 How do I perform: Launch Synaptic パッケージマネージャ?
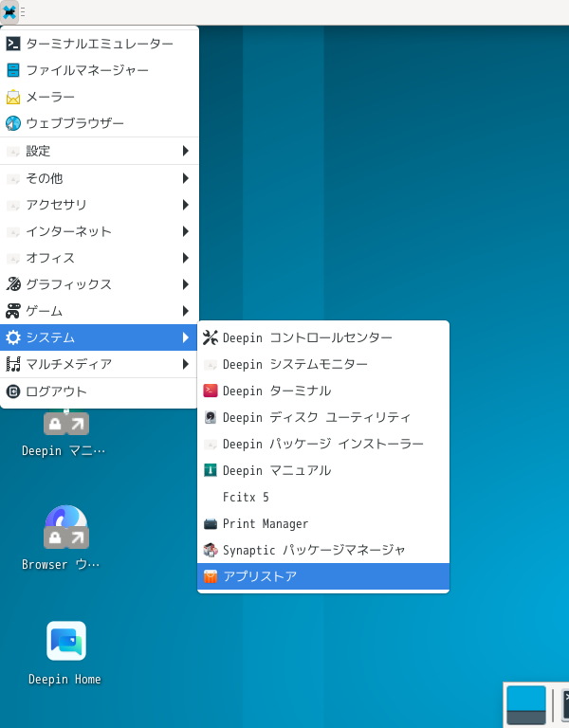323,550
